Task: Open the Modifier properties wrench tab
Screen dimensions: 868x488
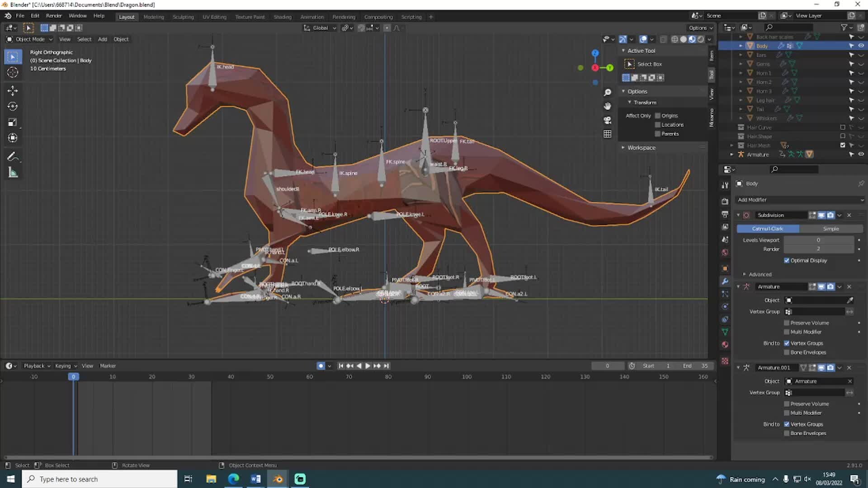Action: coord(725,281)
